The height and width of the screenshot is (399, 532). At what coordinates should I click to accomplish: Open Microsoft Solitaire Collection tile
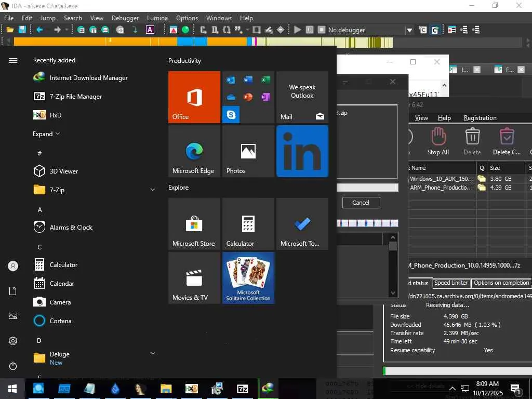[248, 278]
